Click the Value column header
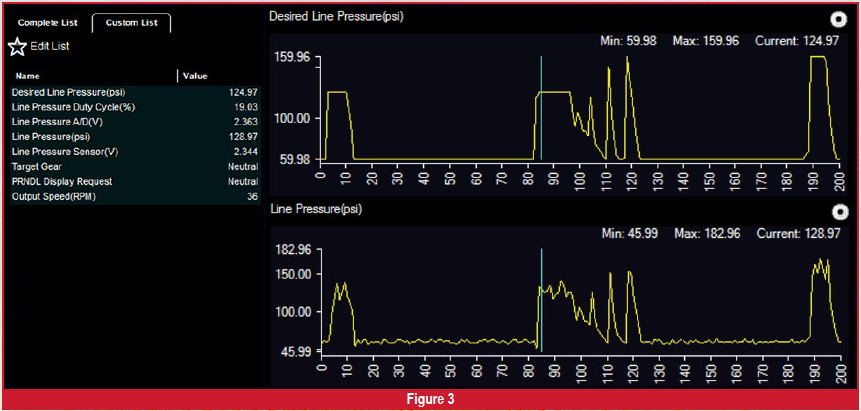Image resolution: width=861 pixels, height=411 pixels. [x=194, y=76]
